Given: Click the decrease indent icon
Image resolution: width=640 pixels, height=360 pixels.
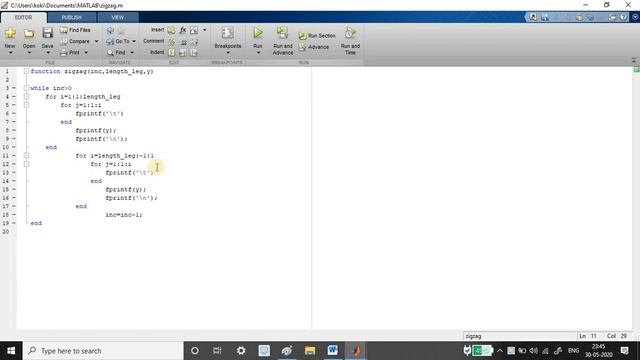Looking at the screenshot, I should (x=194, y=53).
